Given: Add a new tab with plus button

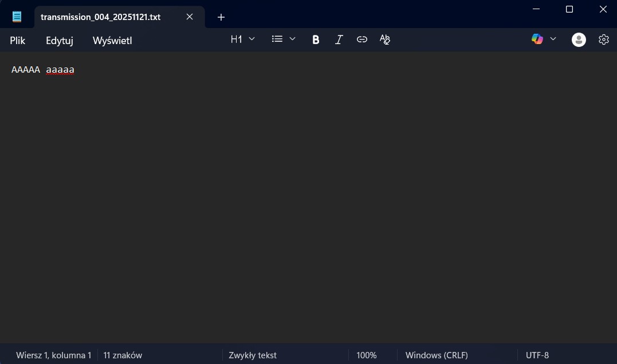Looking at the screenshot, I should click(x=221, y=17).
